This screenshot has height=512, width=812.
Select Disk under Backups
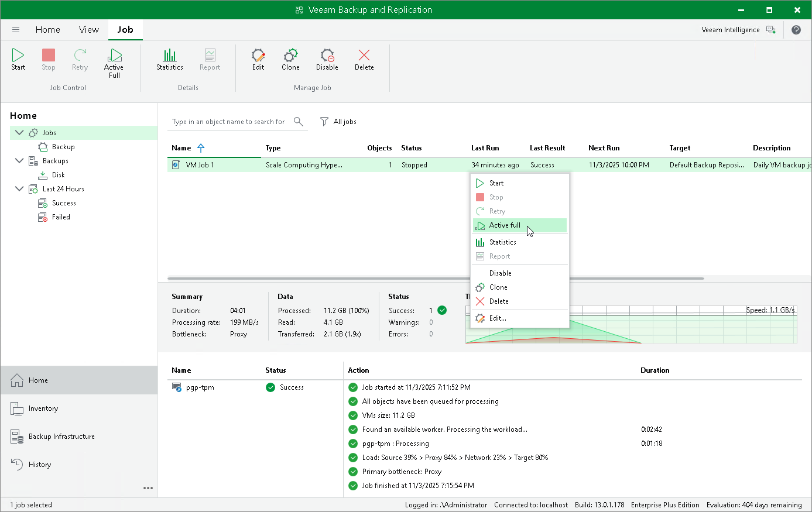59,175
